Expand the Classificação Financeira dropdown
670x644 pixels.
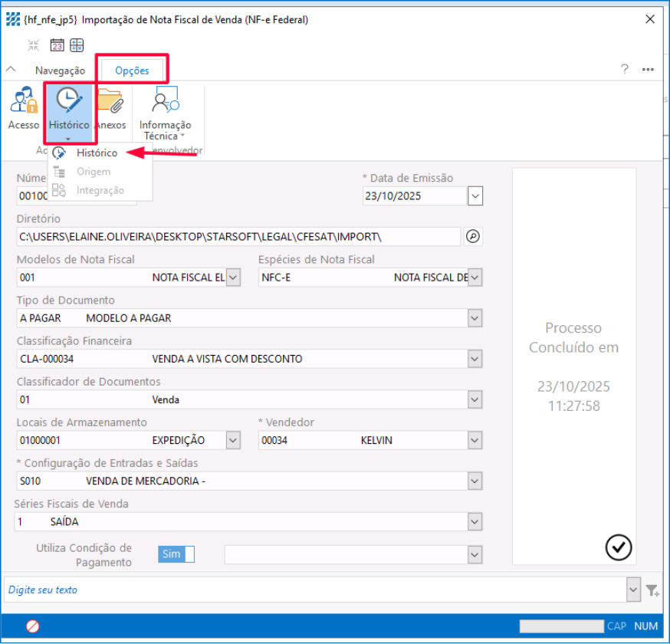pos(475,359)
